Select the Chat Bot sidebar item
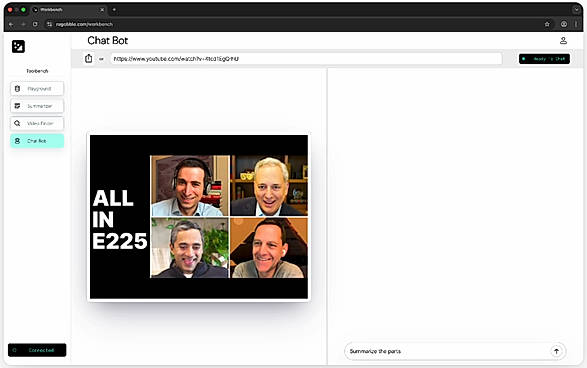Viewport: 587px width, 368px height. (x=37, y=141)
